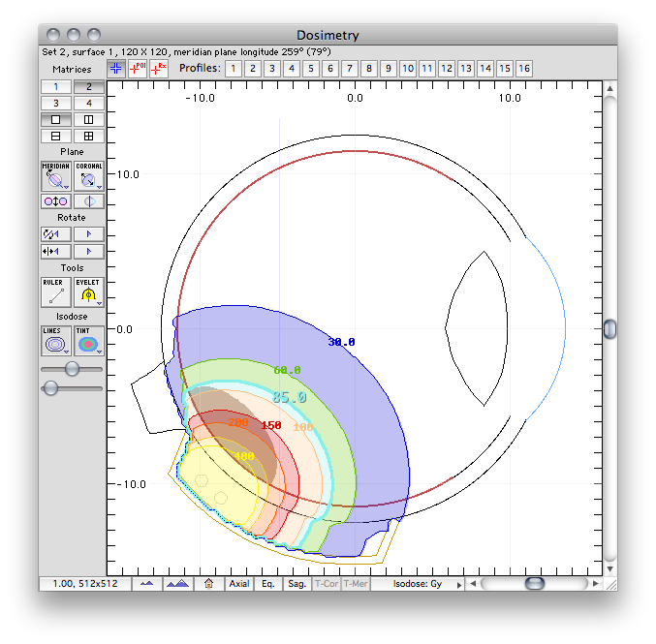The width and height of the screenshot is (656, 644).
Task: Click the 85.0 isodose label
Action: [x=289, y=397]
